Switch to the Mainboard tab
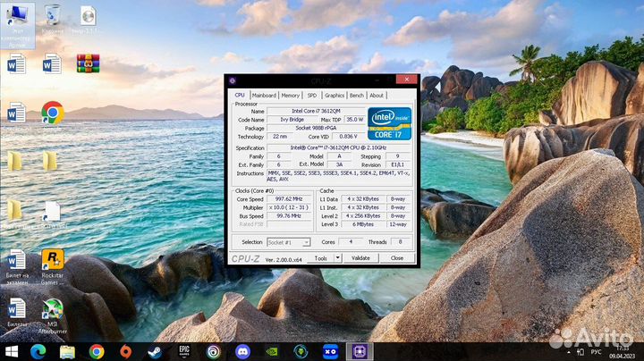The image size is (644, 361). [264, 96]
